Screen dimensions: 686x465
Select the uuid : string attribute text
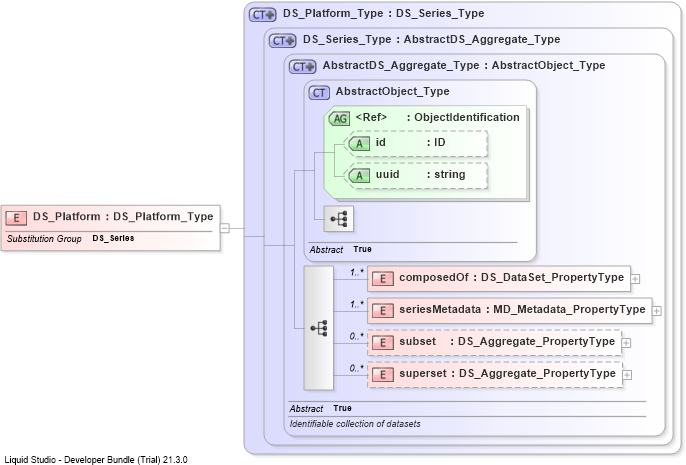tap(420, 175)
